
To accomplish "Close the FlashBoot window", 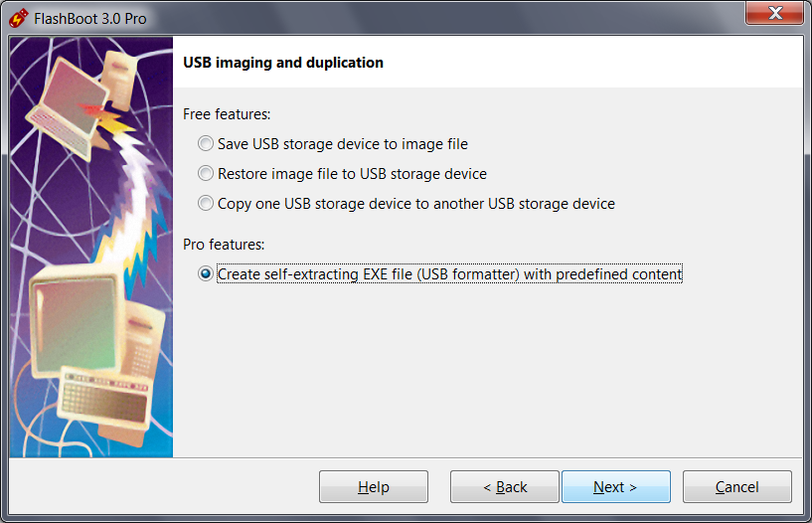I will (x=774, y=13).
